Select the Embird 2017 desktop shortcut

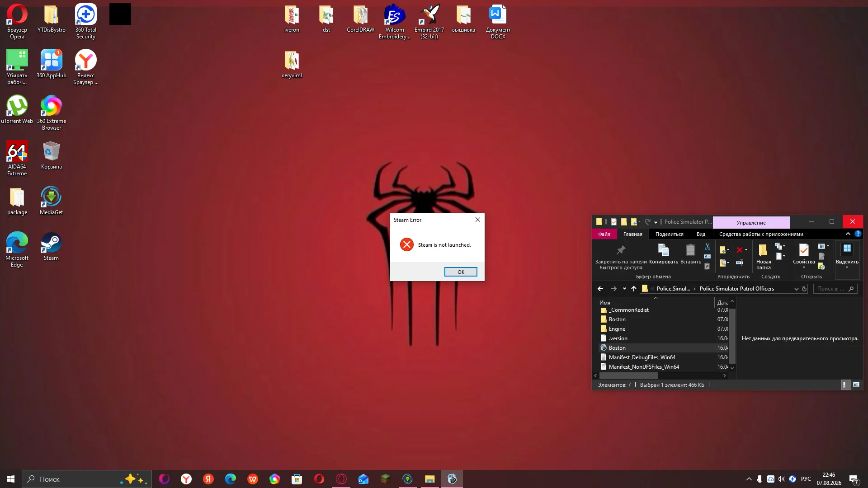coord(429,22)
